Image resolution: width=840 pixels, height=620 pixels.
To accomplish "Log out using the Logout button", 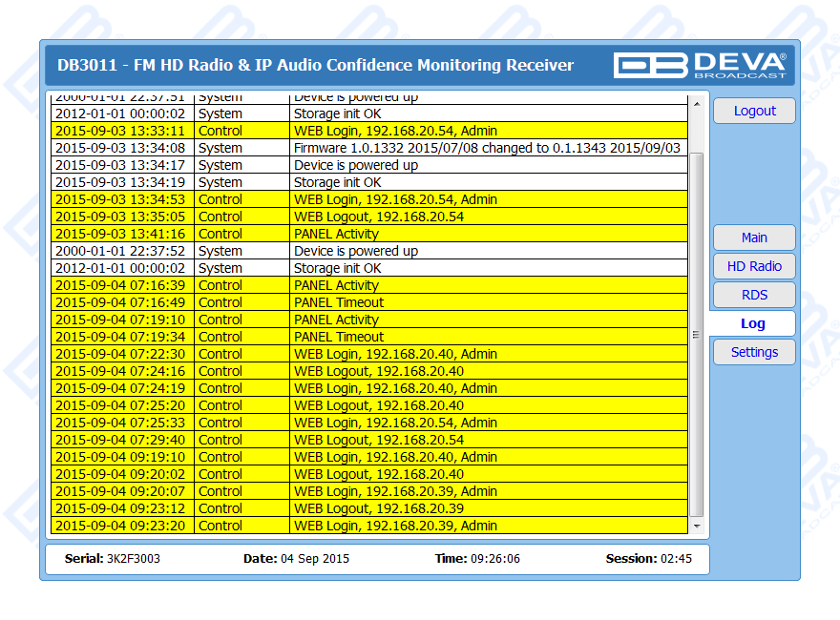I will point(754,111).
